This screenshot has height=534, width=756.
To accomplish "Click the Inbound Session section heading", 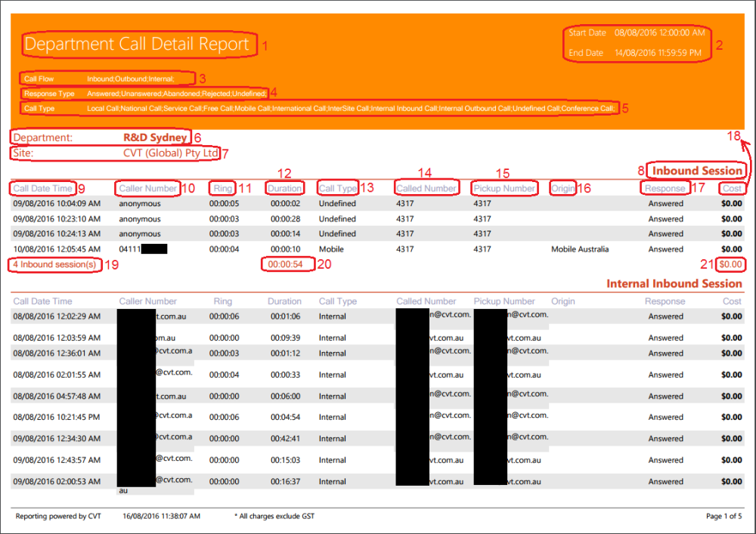I will coord(697,171).
